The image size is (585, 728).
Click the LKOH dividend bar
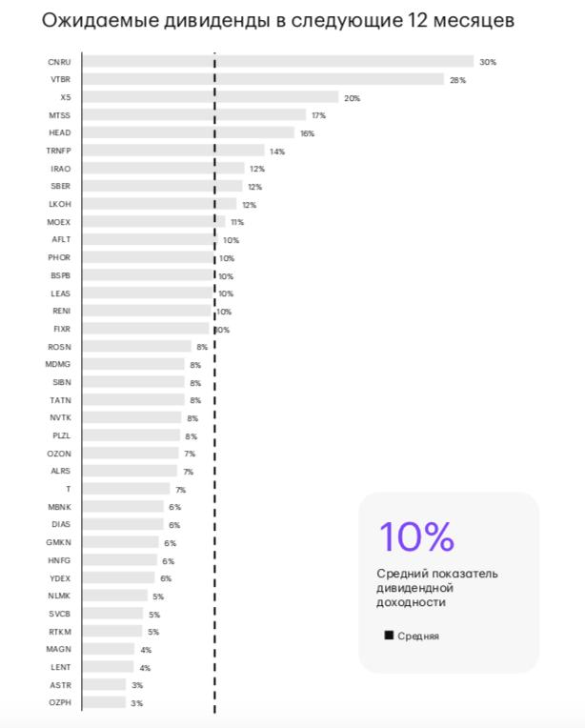[x=159, y=204]
